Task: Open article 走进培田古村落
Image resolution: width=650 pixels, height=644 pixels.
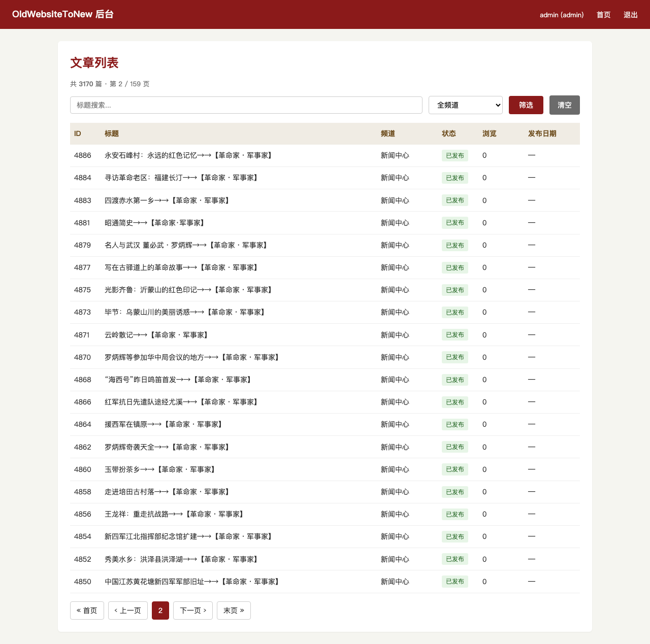Action: pyautogui.click(x=168, y=492)
